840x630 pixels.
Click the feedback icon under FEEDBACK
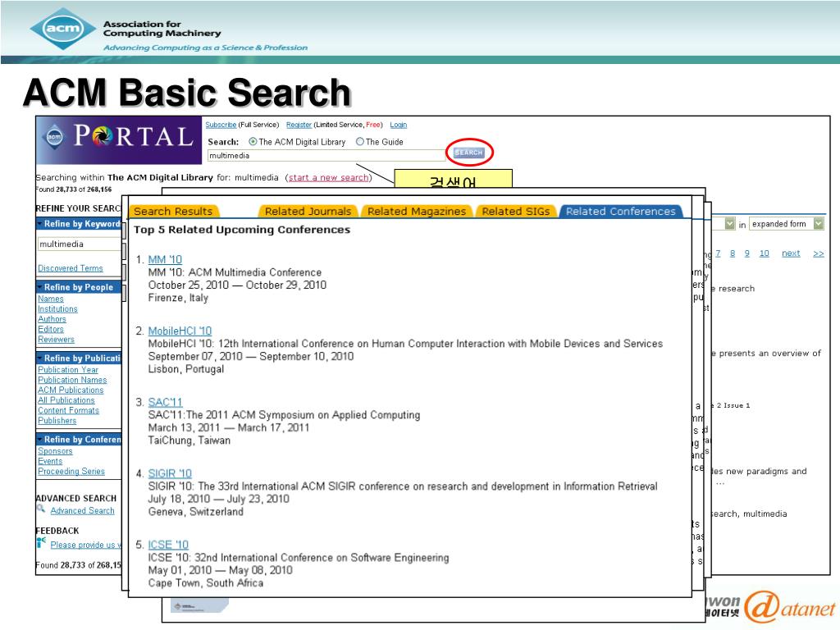click(41, 543)
